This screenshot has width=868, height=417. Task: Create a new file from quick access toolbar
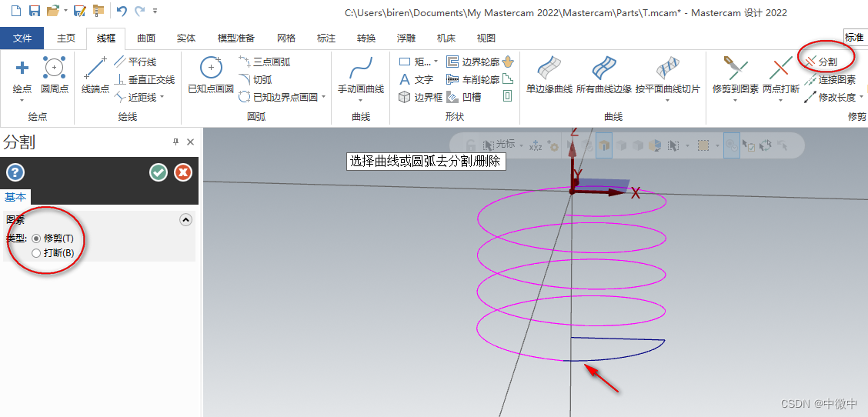pos(16,11)
